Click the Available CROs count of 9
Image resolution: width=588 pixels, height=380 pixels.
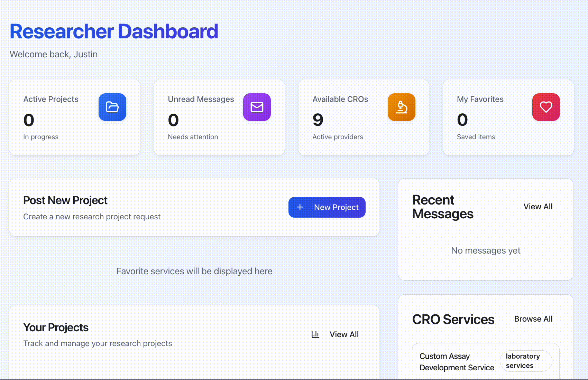pyautogui.click(x=318, y=120)
